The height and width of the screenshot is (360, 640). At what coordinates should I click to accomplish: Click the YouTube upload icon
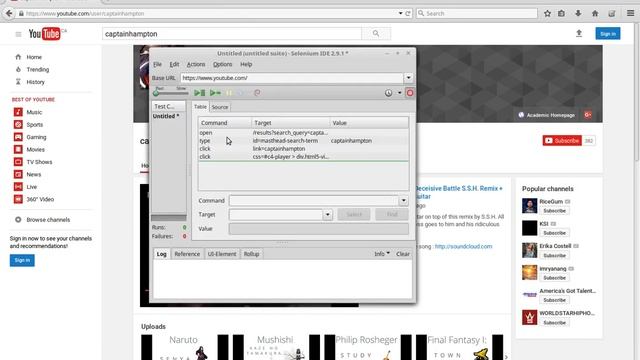(579, 33)
